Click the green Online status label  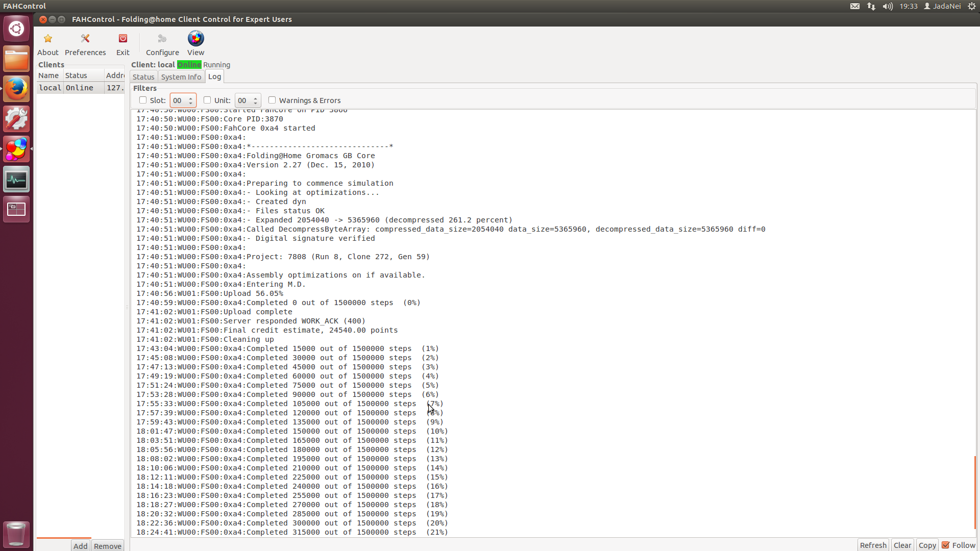[189, 65]
